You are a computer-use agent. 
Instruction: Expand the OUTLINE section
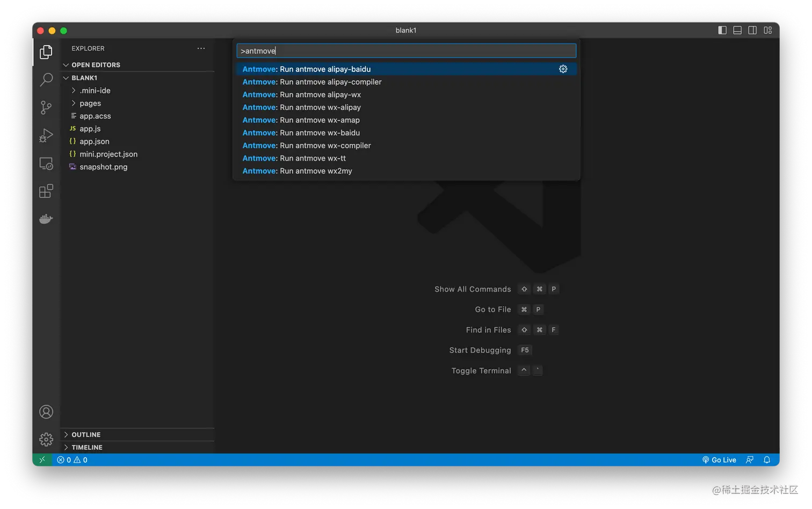click(x=137, y=434)
